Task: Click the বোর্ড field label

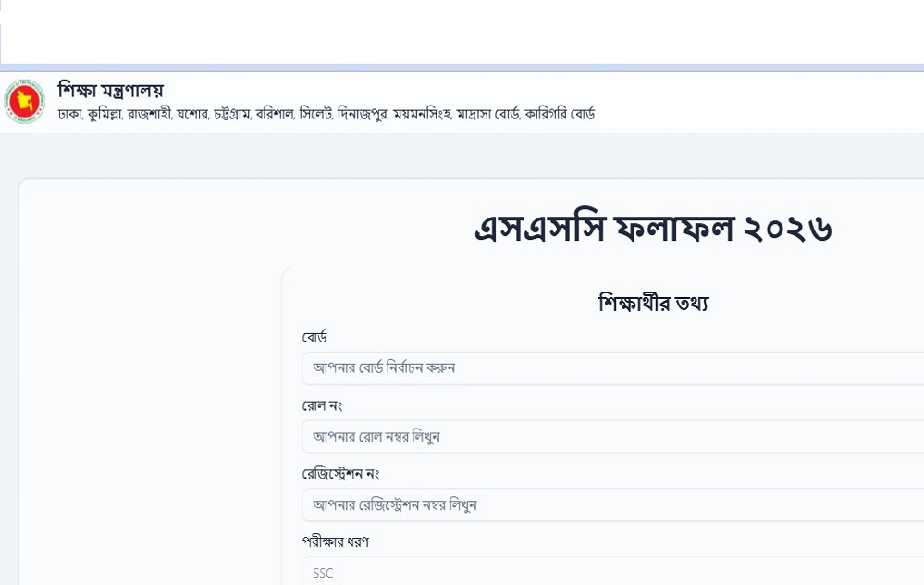Action: pyautogui.click(x=314, y=337)
